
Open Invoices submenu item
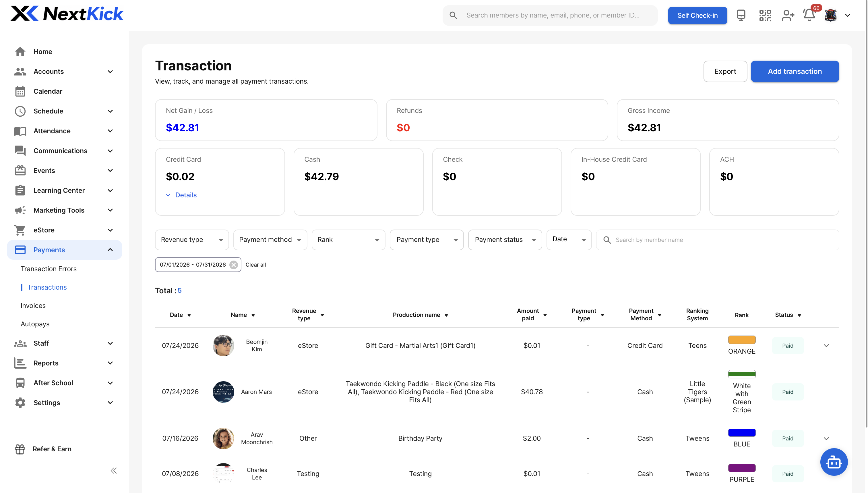tap(33, 305)
